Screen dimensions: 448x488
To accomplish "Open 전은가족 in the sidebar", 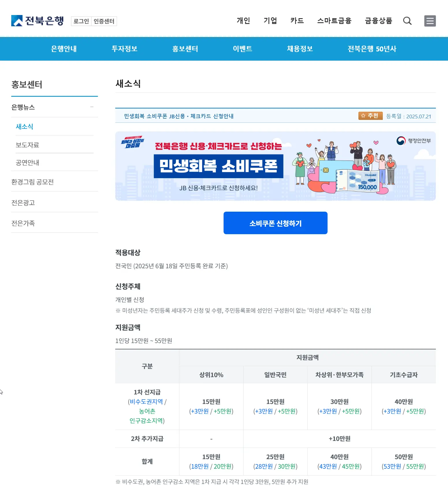I will click(x=23, y=223).
